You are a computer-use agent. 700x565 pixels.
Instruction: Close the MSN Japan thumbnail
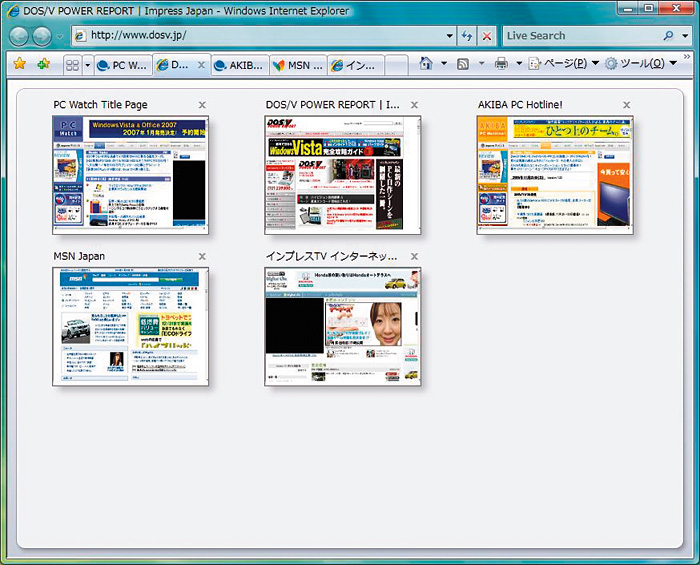pyautogui.click(x=202, y=257)
